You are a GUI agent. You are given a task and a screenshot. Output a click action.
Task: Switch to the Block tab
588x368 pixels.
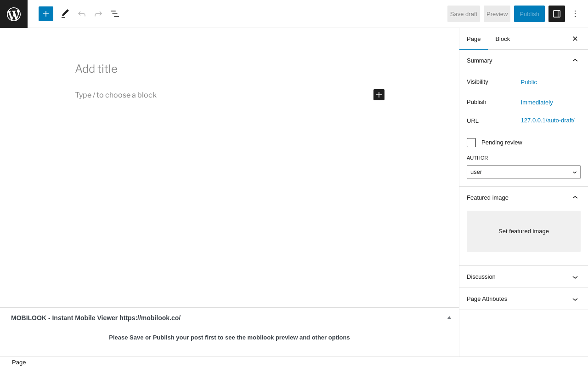coord(503,39)
